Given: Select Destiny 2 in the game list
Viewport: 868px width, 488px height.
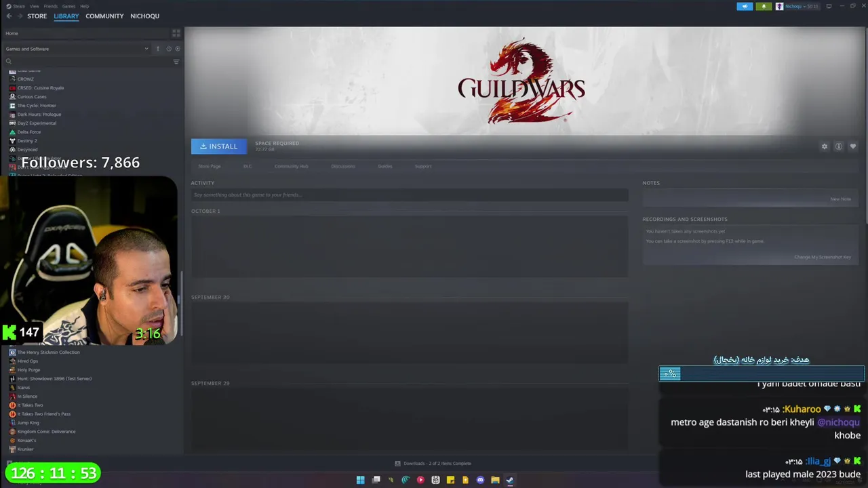Looking at the screenshot, I should [x=27, y=141].
